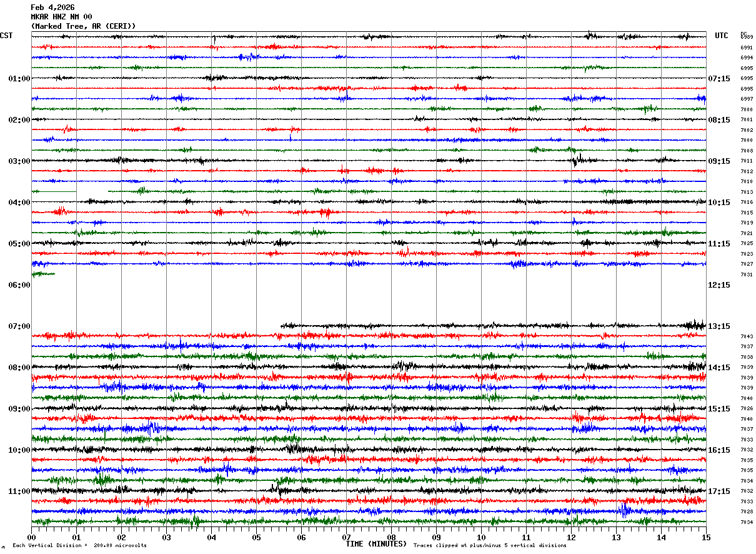
Task: Click the date text 'Feb 4,2026'
Action: click(x=52, y=8)
